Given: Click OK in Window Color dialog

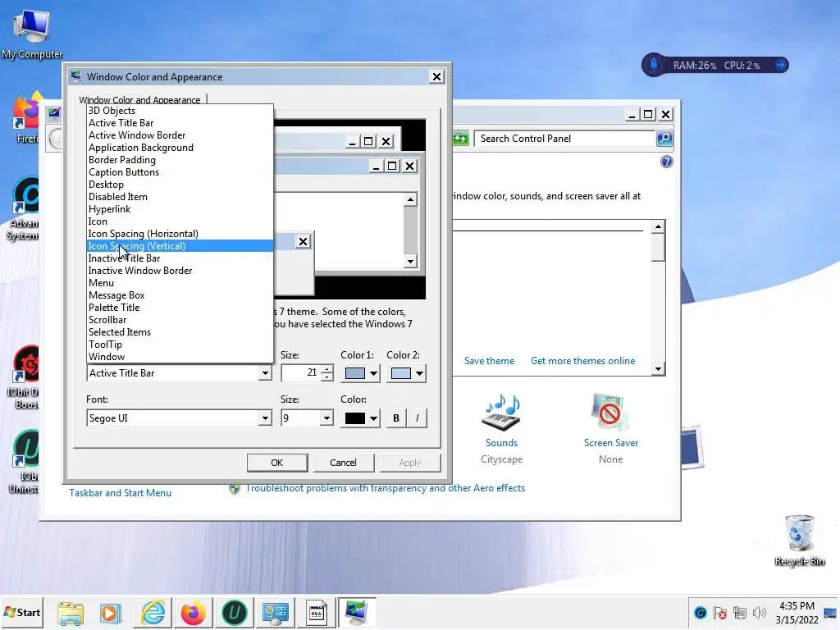Looking at the screenshot, I should (x=277, y=463).
